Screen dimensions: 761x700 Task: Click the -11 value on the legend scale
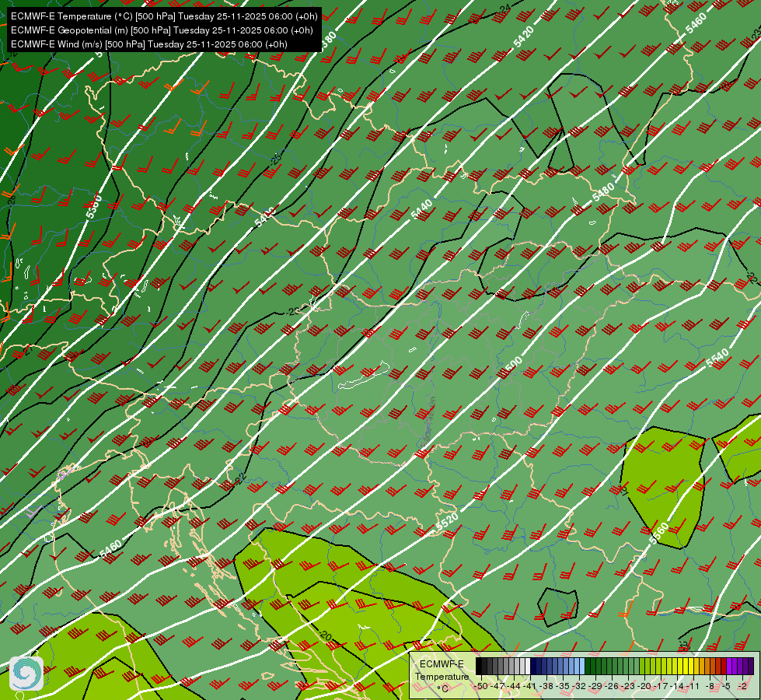(693, 687)
